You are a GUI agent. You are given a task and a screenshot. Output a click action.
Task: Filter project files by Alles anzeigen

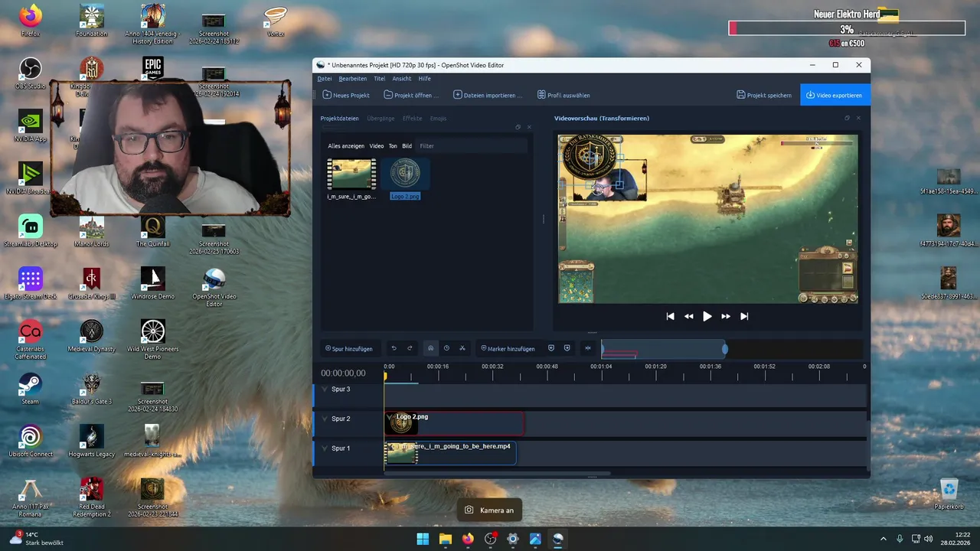tap(346, 145)
